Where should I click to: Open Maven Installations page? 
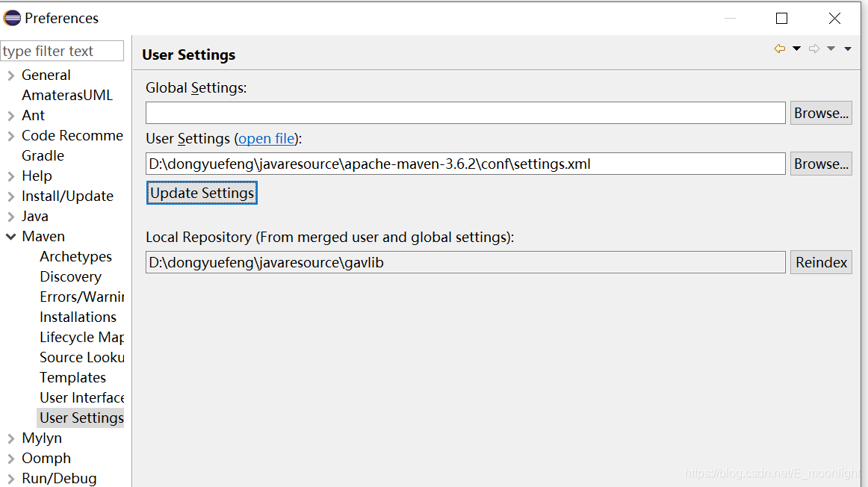tap(78, 317)
